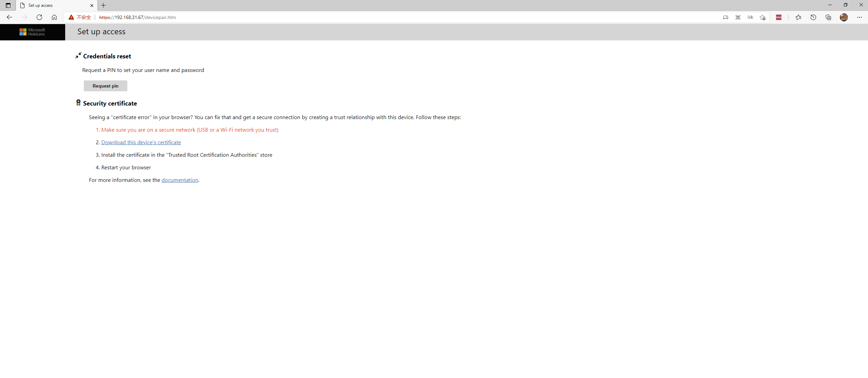Screen dimensions: 868x378
Task: Click the not secure warning icon
Action: pyautogui.click(x=71, y=17)
